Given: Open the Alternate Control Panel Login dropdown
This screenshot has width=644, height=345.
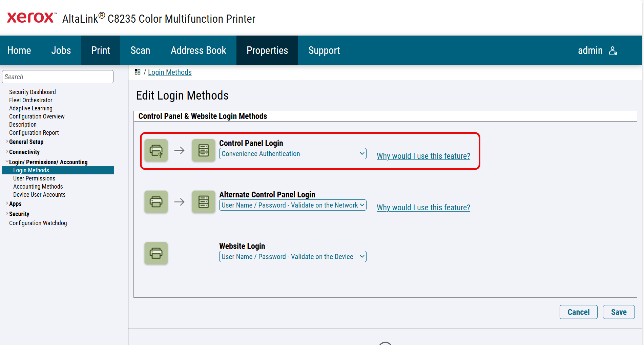Looking at the screenshot, I should (x=293, y=205).
